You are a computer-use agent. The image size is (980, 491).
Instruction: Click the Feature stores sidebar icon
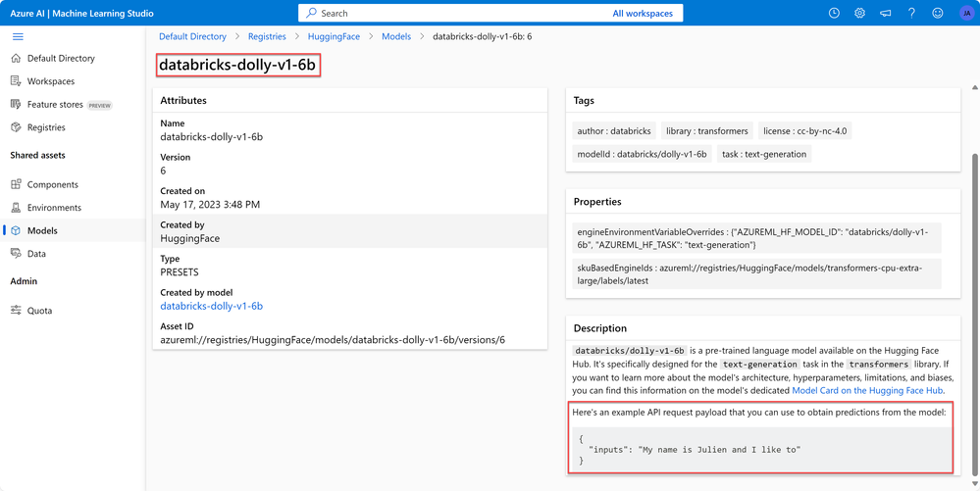(x=17, y=104)
